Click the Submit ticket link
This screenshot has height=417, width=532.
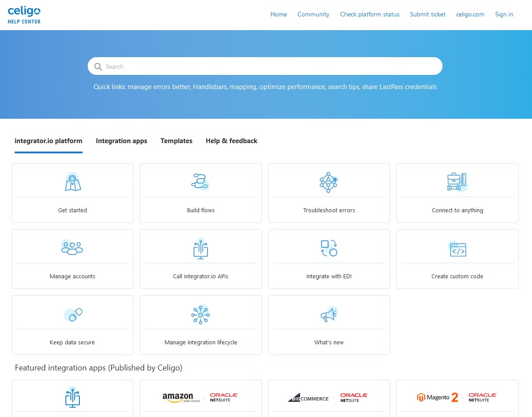coord(428,14)
